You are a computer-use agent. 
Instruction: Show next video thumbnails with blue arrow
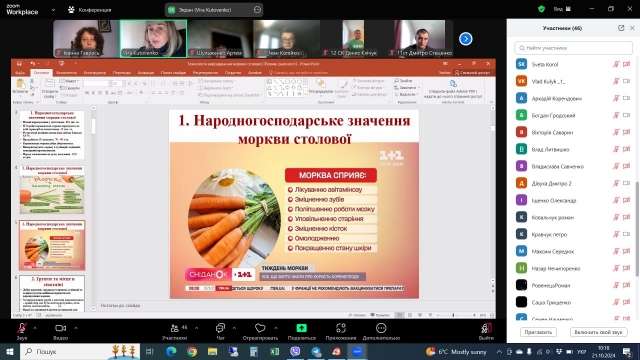(466, 39)
